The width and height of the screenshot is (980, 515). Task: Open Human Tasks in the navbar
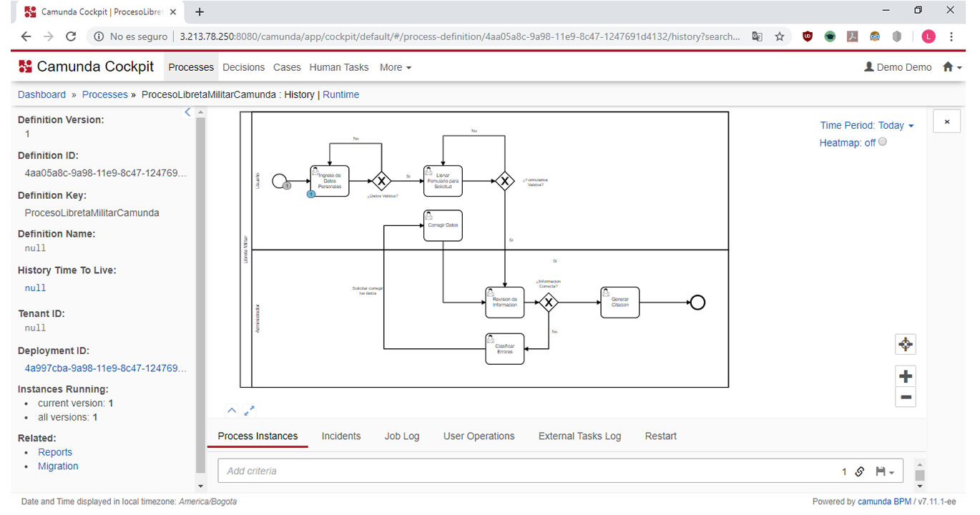click(339, 67)
